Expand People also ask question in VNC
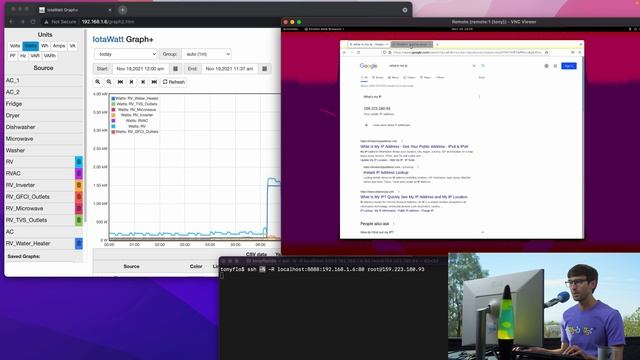 pyautogui.click(x=483, y=232)
